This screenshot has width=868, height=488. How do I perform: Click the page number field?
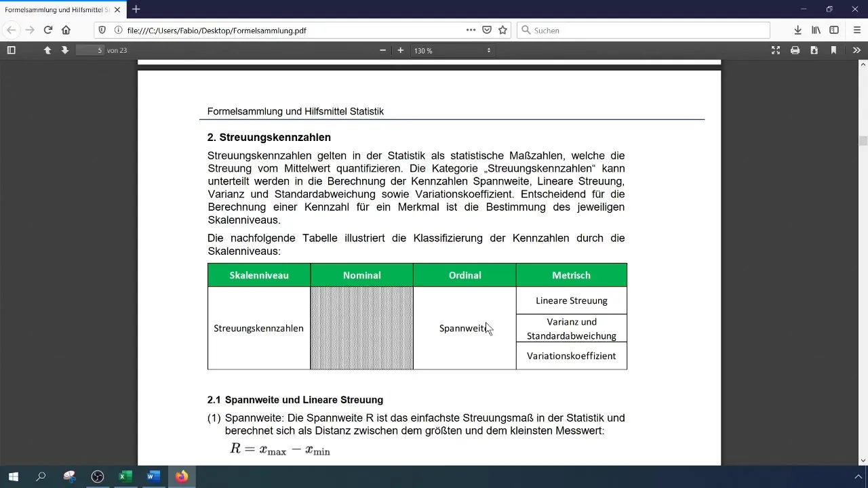pos(90,50)
